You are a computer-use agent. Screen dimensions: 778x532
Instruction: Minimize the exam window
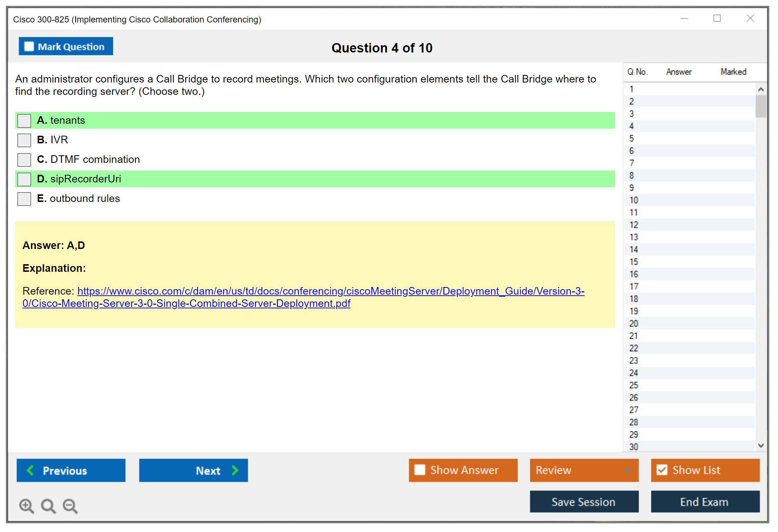684,18
